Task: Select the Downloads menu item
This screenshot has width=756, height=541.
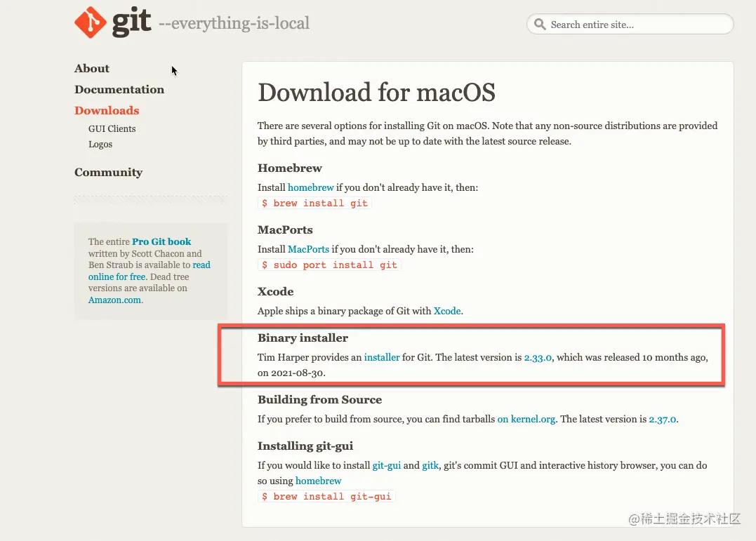Action: [x=107, y=110]
